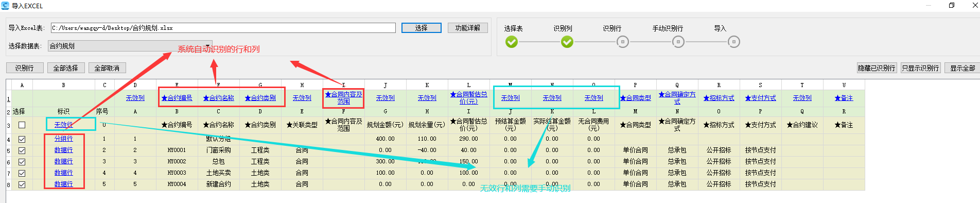Screen dimensions: 980x203
Task: Click the 识别行 step label in progress bar
Action: coord(612,28)
